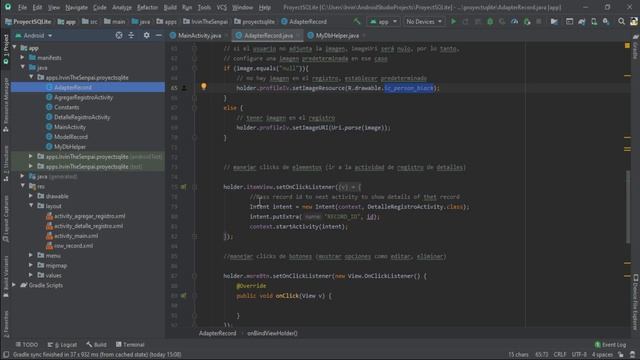Switch to MainActivity.java tab
The height and width of the screenshot is (360, 640).
[199, 36]
